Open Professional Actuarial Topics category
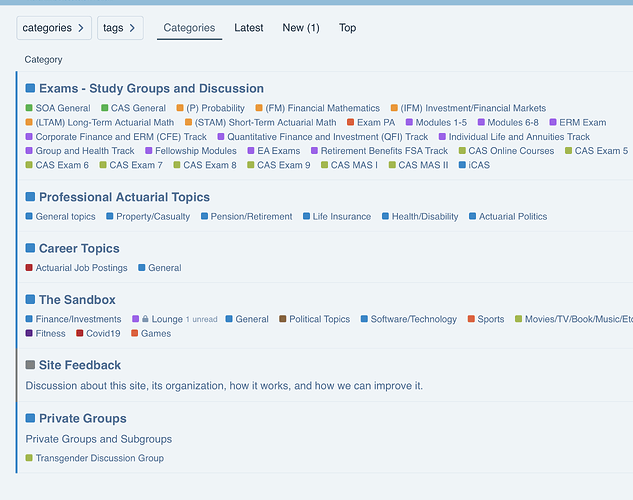The image size is (633, 500). (124, 197)
